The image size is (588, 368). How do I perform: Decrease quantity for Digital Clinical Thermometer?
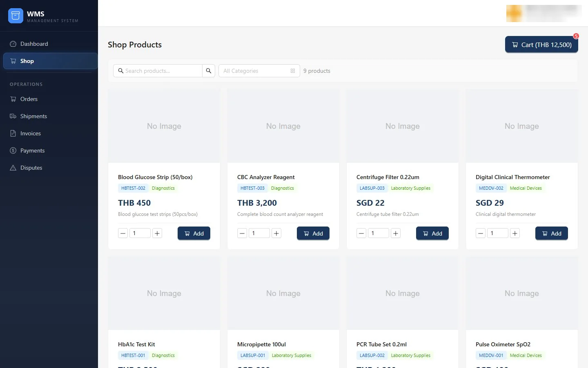(481, 233)
